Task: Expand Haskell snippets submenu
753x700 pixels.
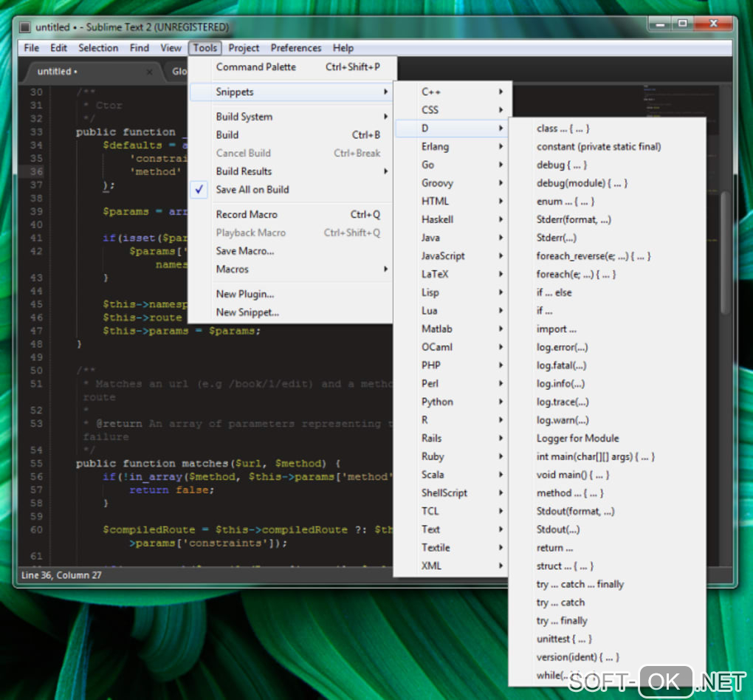Action: (453, 219)
